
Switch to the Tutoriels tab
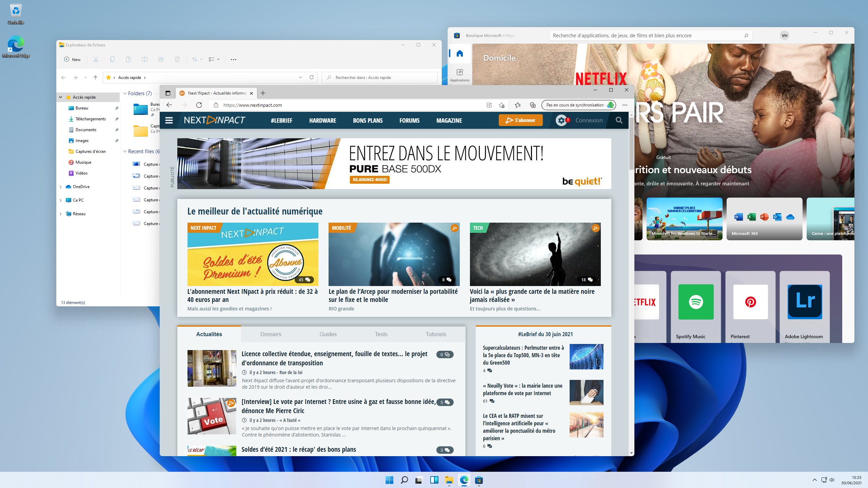(x=436, y=334)
